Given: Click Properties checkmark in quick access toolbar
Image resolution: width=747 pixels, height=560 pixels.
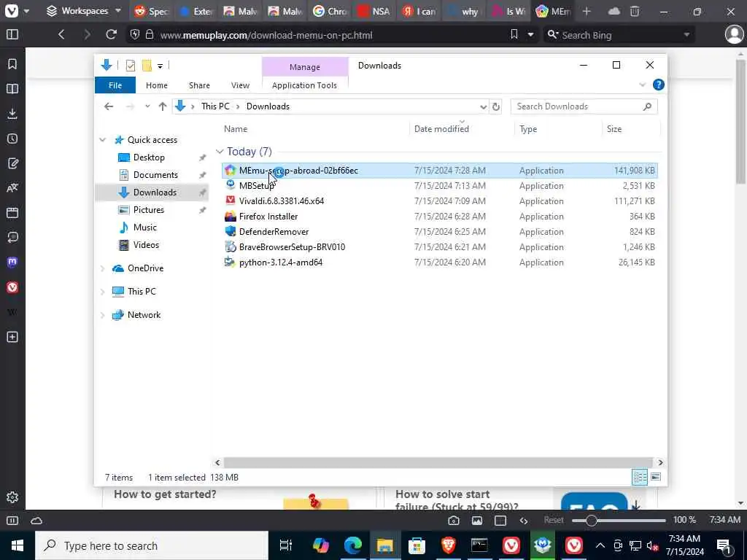Looking at the screenshot, I should [x=130, y=66].
